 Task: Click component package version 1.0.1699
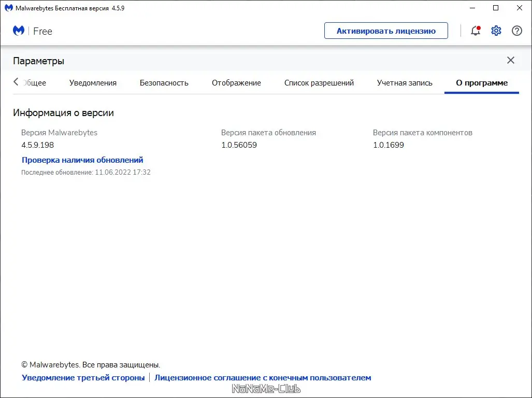(x=389, y=145)
